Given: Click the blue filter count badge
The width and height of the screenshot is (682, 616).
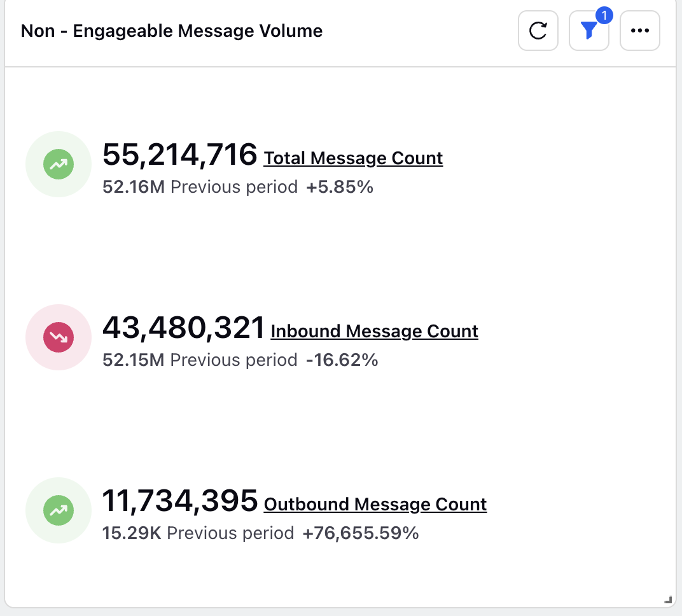Looking at the screenshot, I should (x=603, y=15).
